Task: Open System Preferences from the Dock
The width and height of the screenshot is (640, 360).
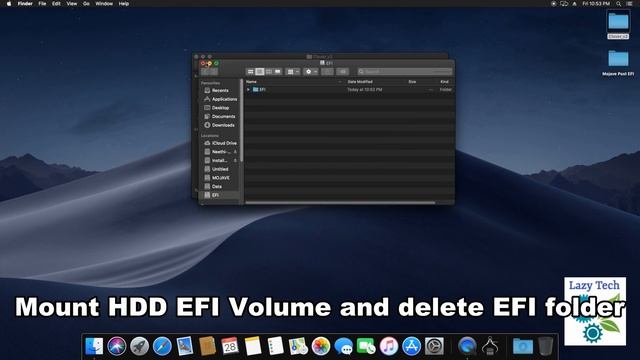Action: [434, 346]
